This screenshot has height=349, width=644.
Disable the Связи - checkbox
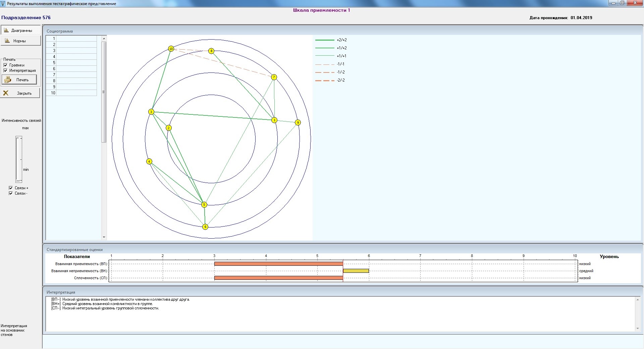(x=11, y=193)
